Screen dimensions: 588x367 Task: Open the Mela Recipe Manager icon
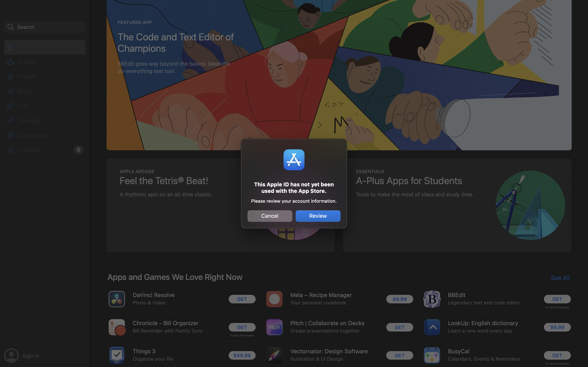pos(274,299)
